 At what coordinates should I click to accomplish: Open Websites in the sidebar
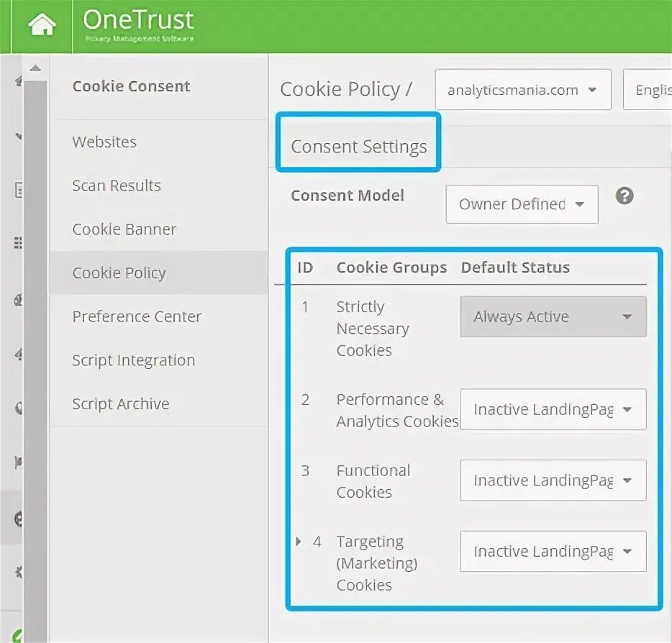pyautogui.click(x=104, y=142)
